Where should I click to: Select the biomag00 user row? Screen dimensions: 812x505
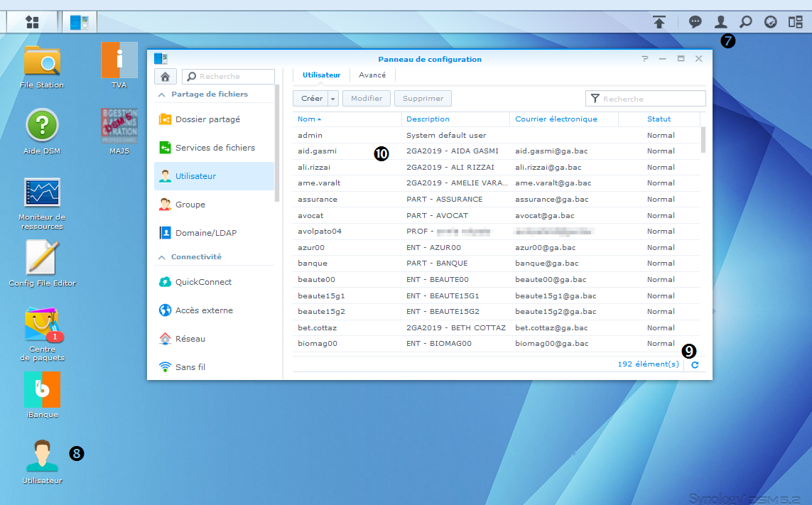(x=496, y=344)
